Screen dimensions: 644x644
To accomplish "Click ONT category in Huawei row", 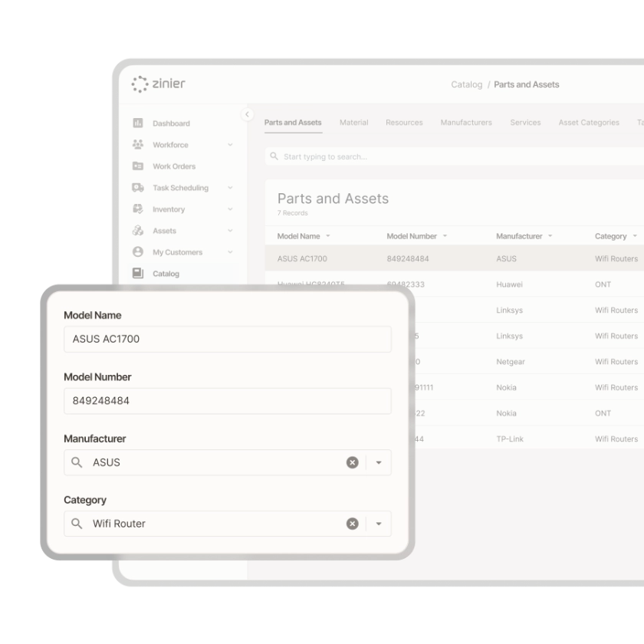I will (603, 284).
